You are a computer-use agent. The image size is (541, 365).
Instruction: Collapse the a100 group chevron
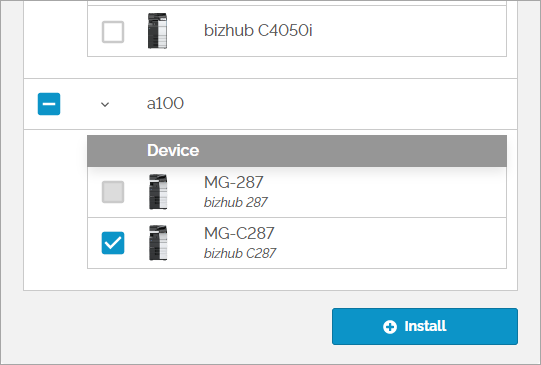[x=105, y=104]
